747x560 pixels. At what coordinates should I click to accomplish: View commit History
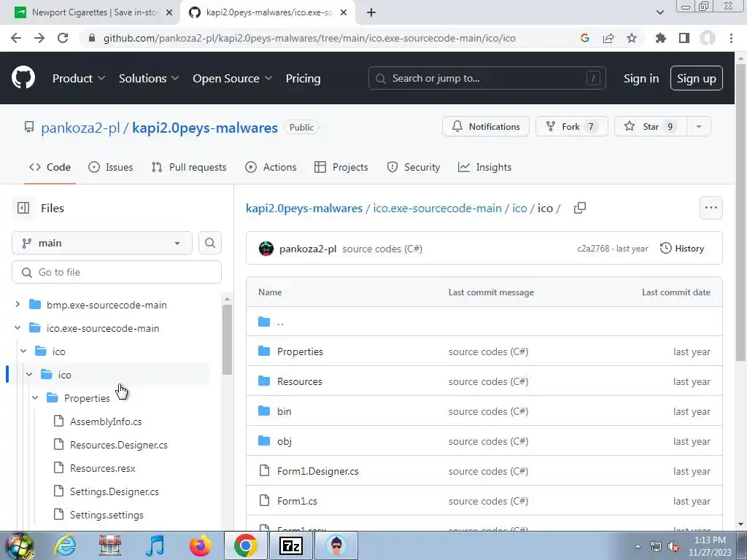click(682, 249)
